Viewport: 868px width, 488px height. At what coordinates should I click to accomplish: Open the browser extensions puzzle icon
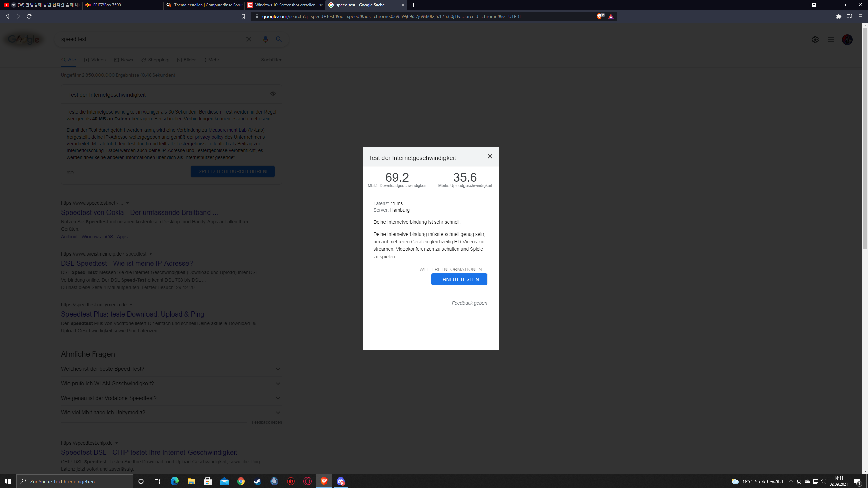(839, 16)
